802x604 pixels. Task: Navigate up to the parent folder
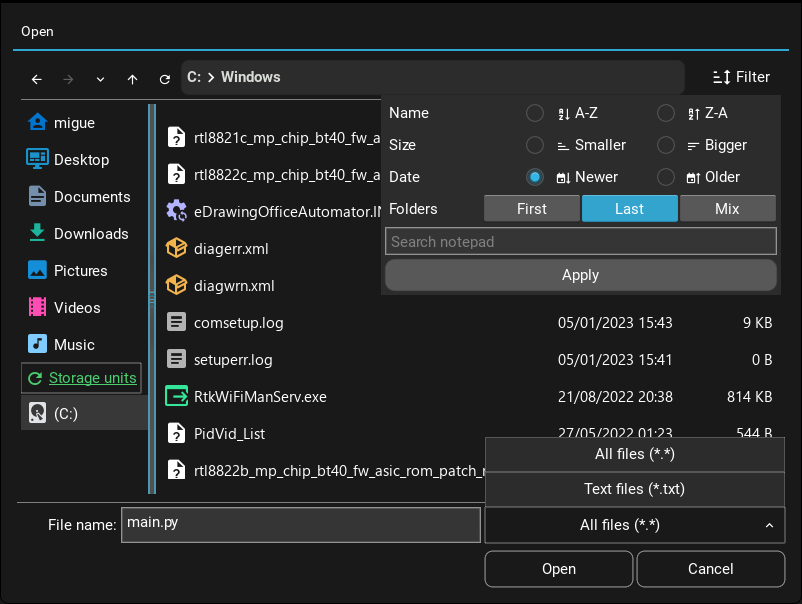(132, 79)
